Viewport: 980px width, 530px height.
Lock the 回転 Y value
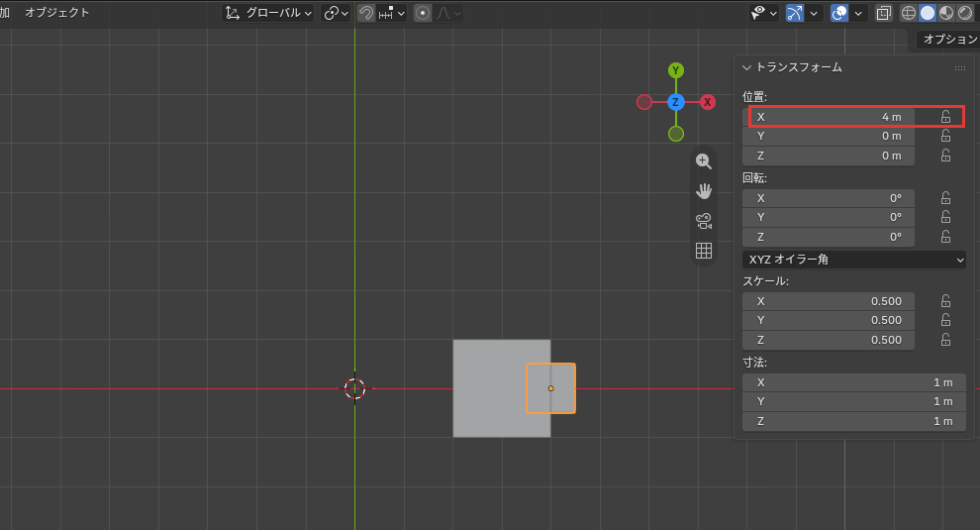click(x=945, y=217)
